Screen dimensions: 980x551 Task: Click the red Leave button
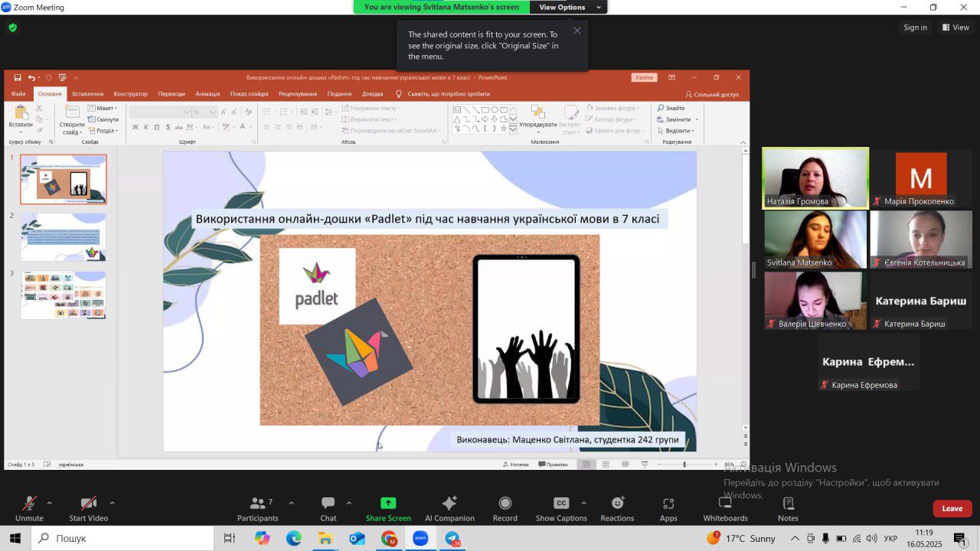click(x=952, y=508)
